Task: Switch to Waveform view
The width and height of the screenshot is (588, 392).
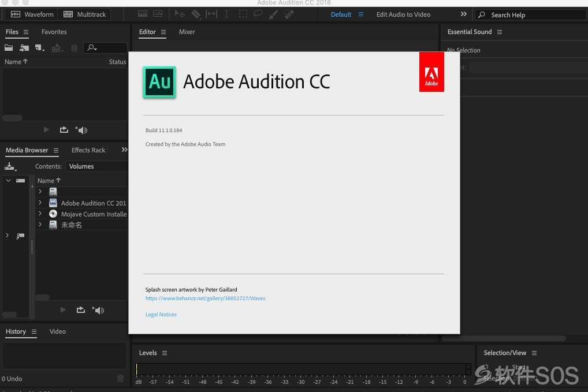Action: pos(32,14)
